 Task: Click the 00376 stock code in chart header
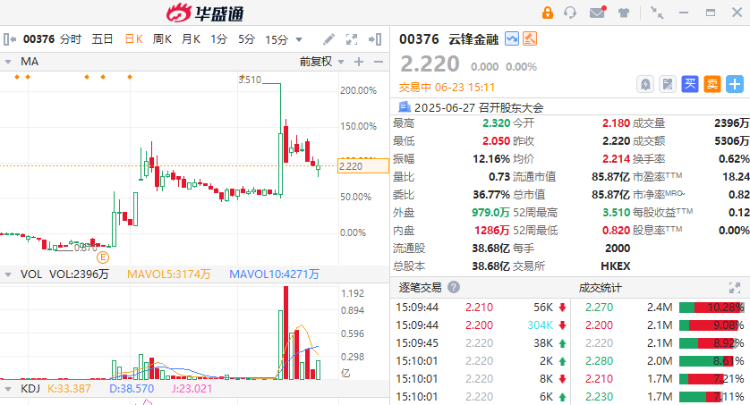point(39,39)
